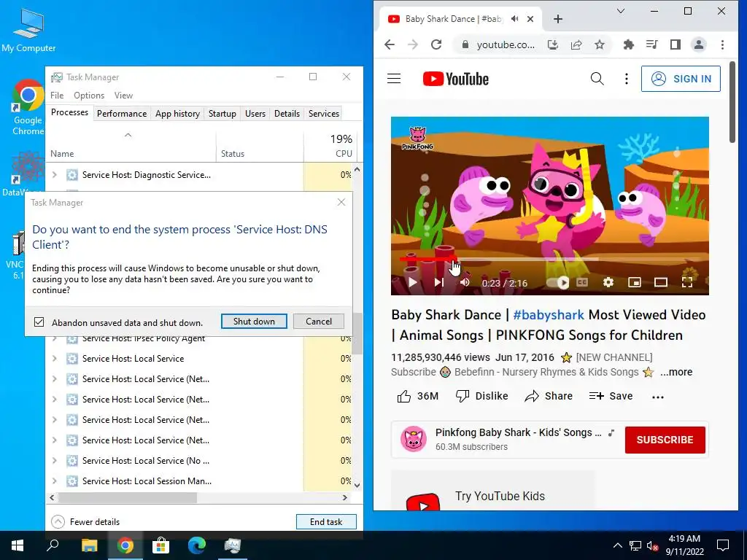Go back in Chrome

390,44
